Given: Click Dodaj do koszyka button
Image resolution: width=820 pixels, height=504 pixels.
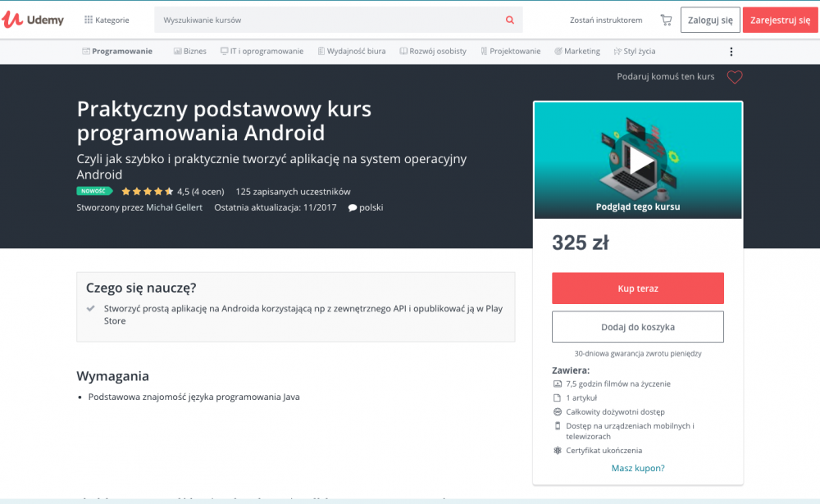Looking at the screenshot, I should point(638,327).
